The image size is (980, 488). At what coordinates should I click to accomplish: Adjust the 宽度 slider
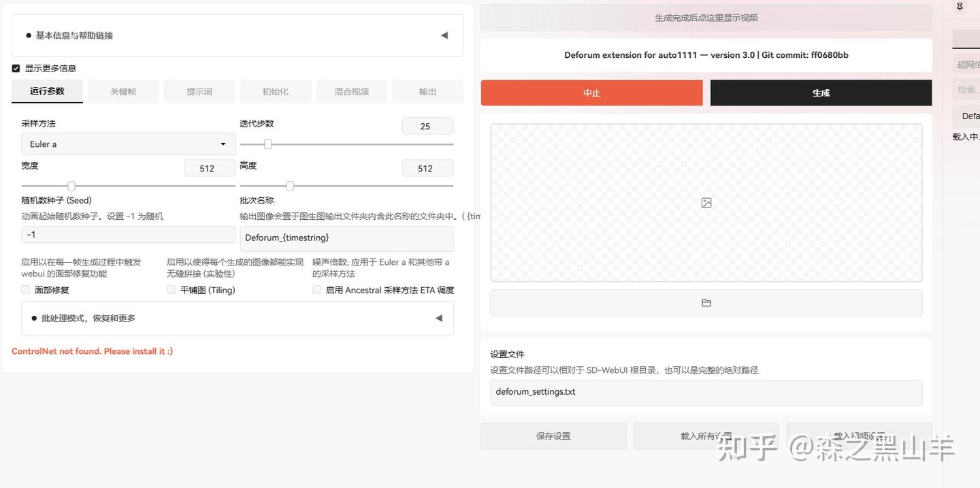[x=128, y=186]
